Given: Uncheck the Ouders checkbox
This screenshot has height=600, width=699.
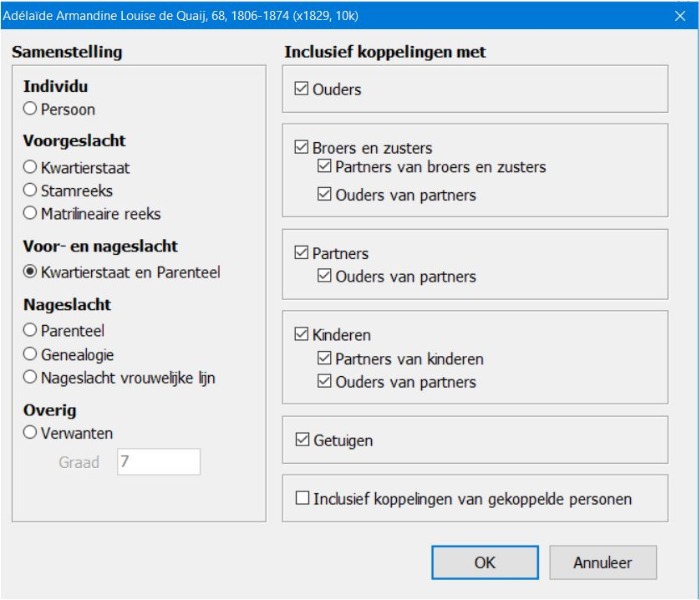Looking at the screenshot, I should [x=302, y=90].
